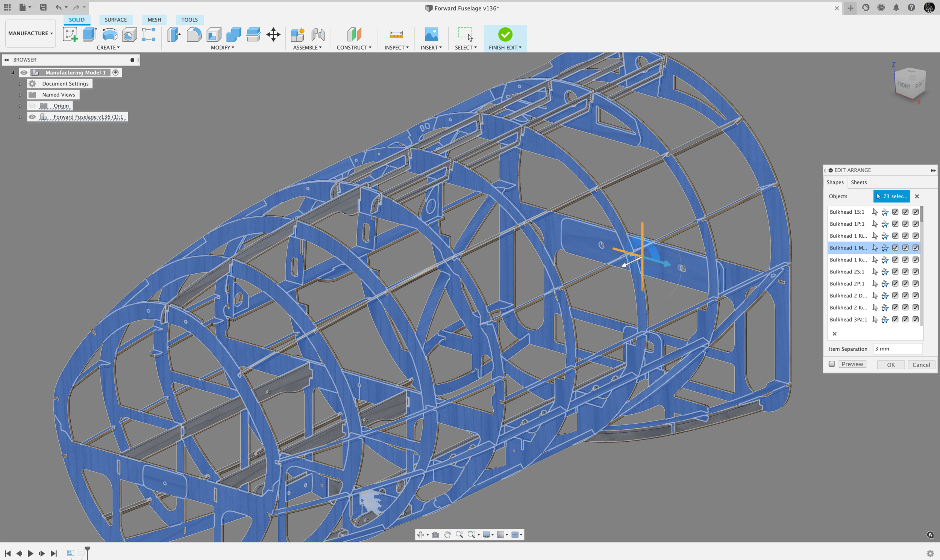The image size is (940, 560).
Task: Click the Orbit tool in navigation bar
Action: pos(420,534)
